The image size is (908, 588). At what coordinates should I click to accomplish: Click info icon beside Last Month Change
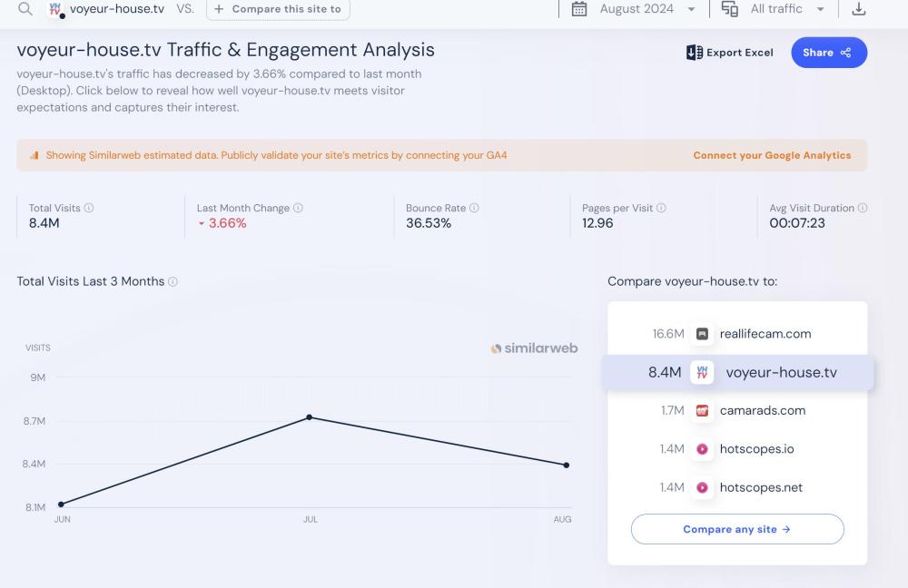(298, 208)
